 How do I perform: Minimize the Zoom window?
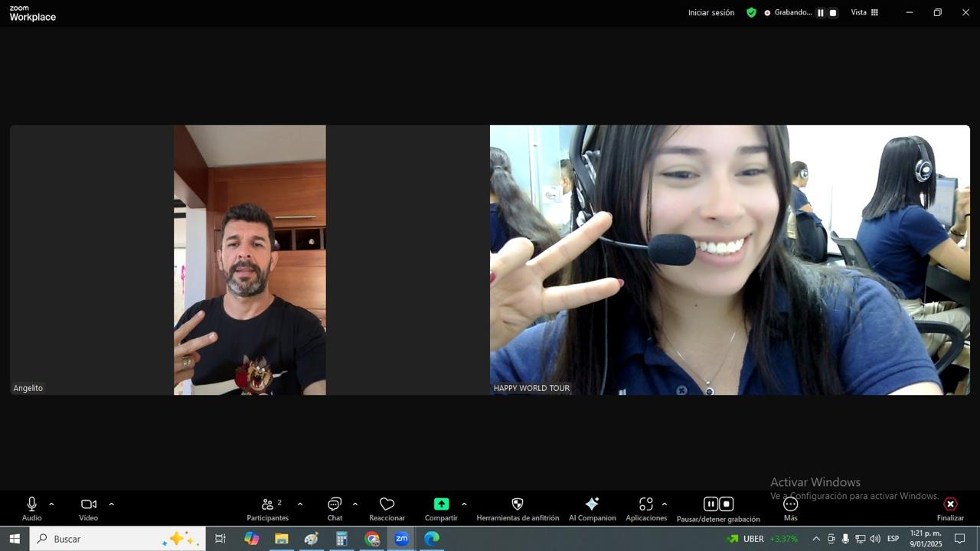point(909,12)
